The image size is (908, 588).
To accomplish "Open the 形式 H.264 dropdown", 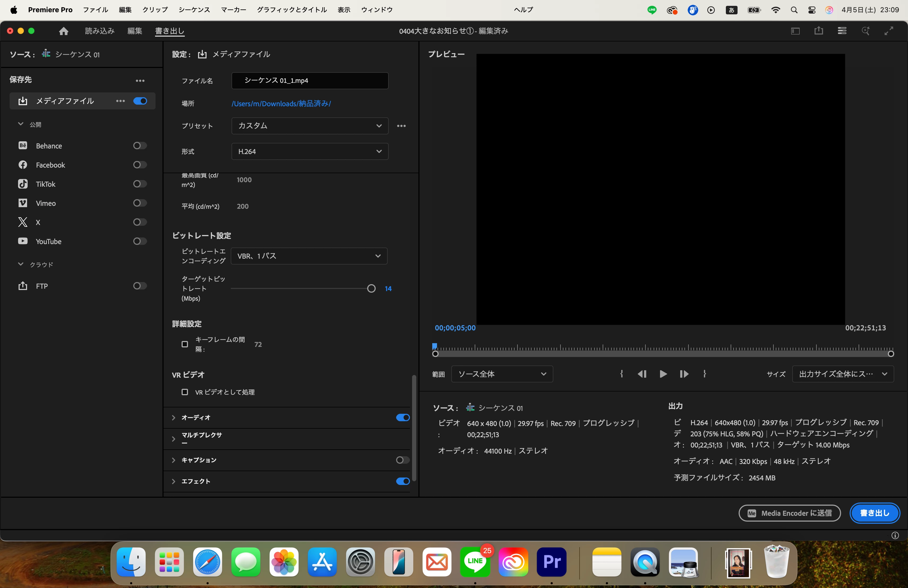I will point(310,151).
